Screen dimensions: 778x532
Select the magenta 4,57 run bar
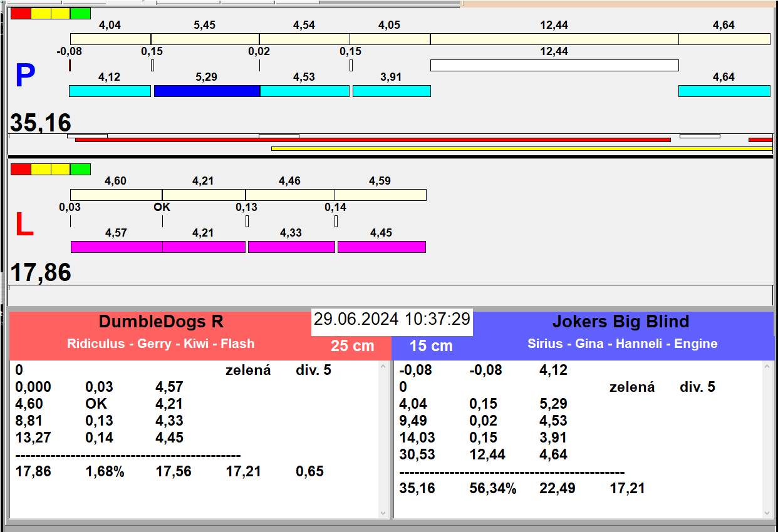pyautogui.click(x=117, y=247)
